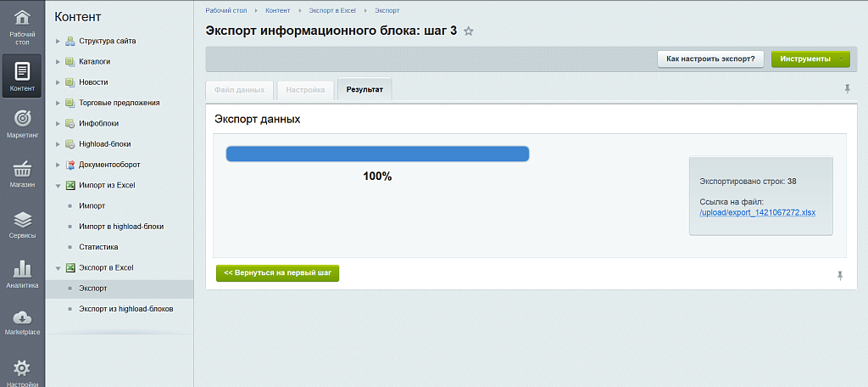The height and width of the screenshot is (387, 868).
Task: Collapse the Импорт из Excel tree node
Action: pyautogui.click(x=58, y=185)
